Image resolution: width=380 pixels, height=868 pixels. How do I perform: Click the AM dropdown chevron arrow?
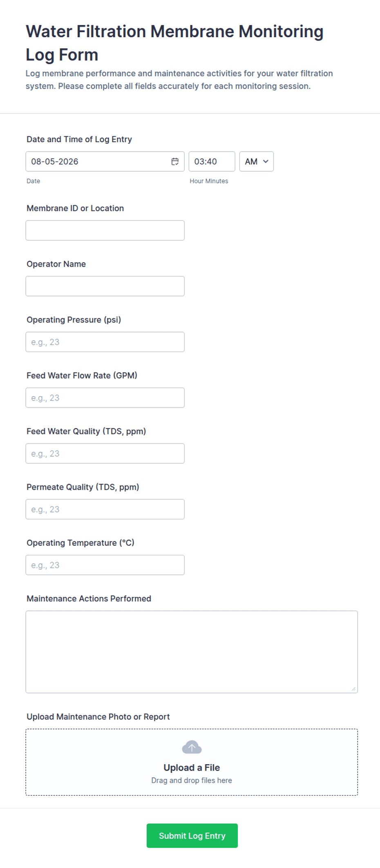(x=266, y=161)
